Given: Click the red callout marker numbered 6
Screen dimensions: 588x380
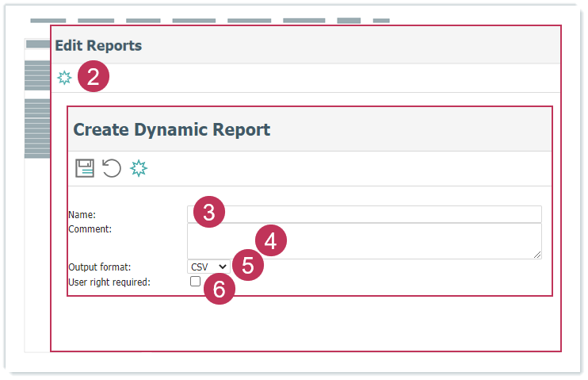Looking at the screenshot, I should tap(220, 290).
